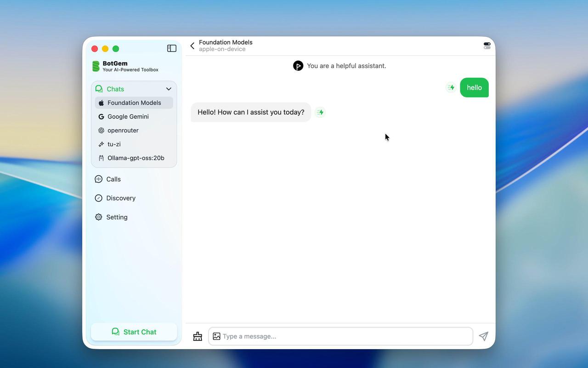Minimize window with yellow button
588x368 pixels.
105,49
